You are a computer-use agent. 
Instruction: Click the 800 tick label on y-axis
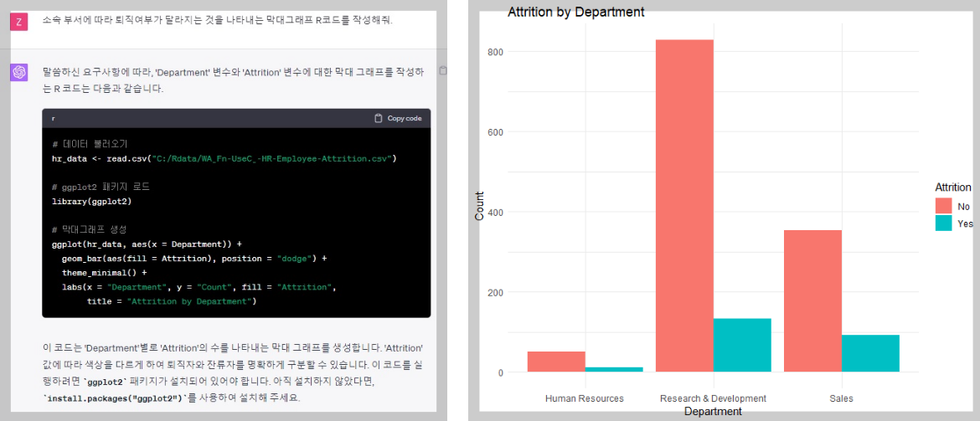pos(496,52)
